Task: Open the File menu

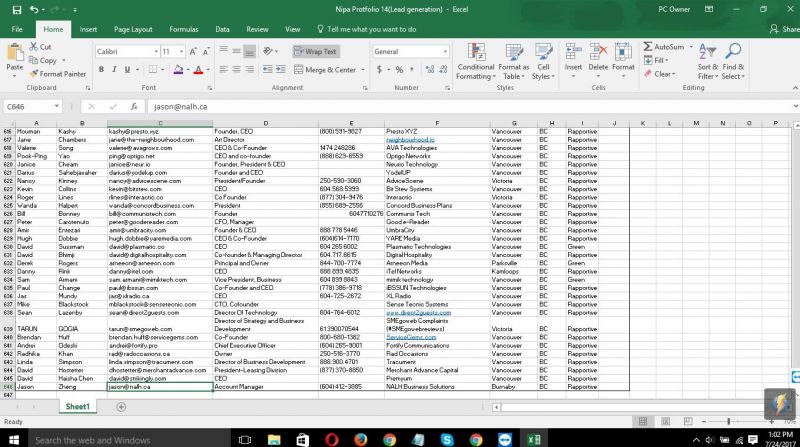Action: (17, 30)
